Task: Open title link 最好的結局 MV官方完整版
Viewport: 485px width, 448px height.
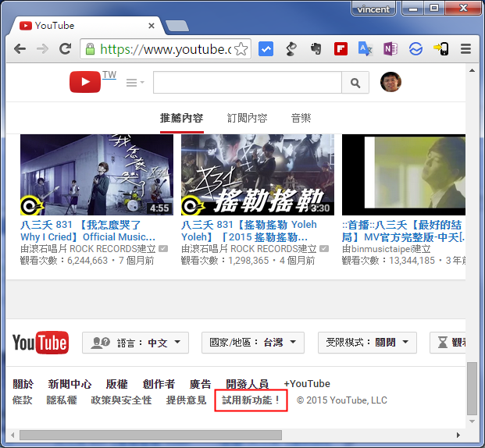Action: [x=404, y=231]
